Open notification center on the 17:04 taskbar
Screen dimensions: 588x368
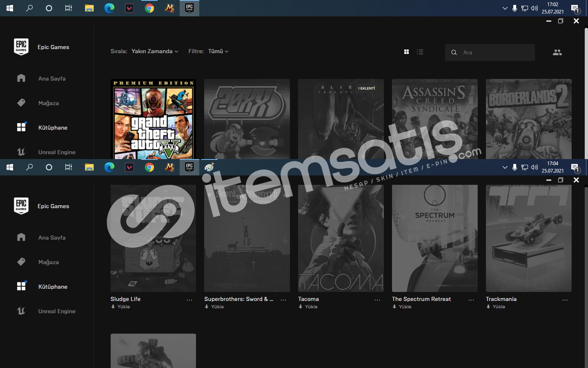[575, 168]
